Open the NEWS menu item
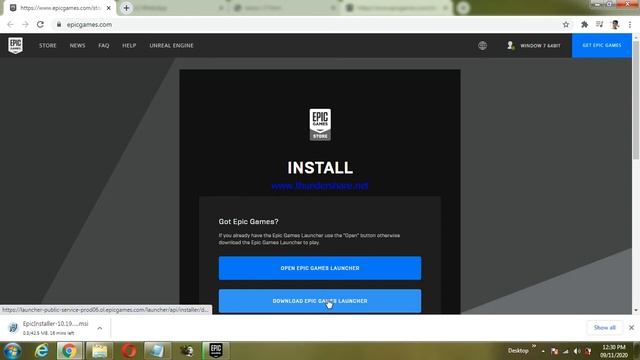This screenshot has height=360, width=640. 78,46
